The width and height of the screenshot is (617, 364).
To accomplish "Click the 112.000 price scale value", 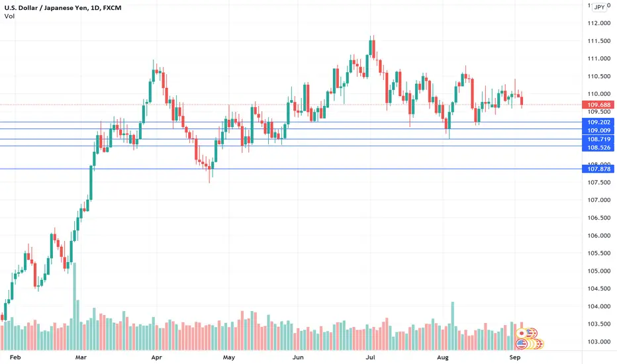I will (x=599, y=23).
